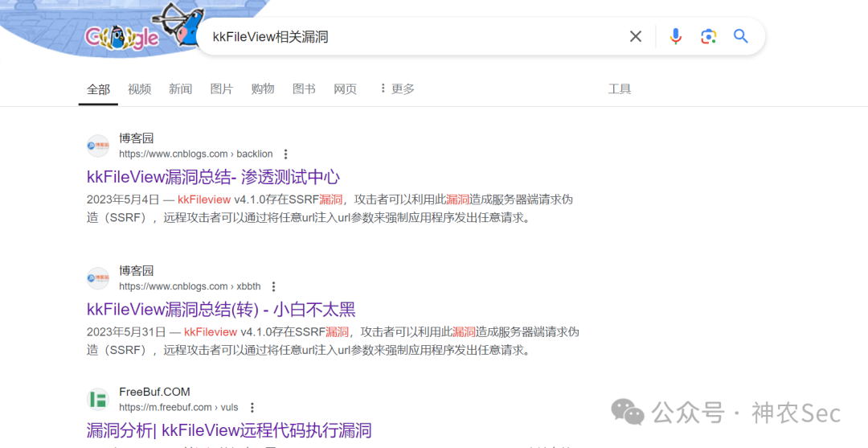Switch to the 购物 tab

click(262, 89)
